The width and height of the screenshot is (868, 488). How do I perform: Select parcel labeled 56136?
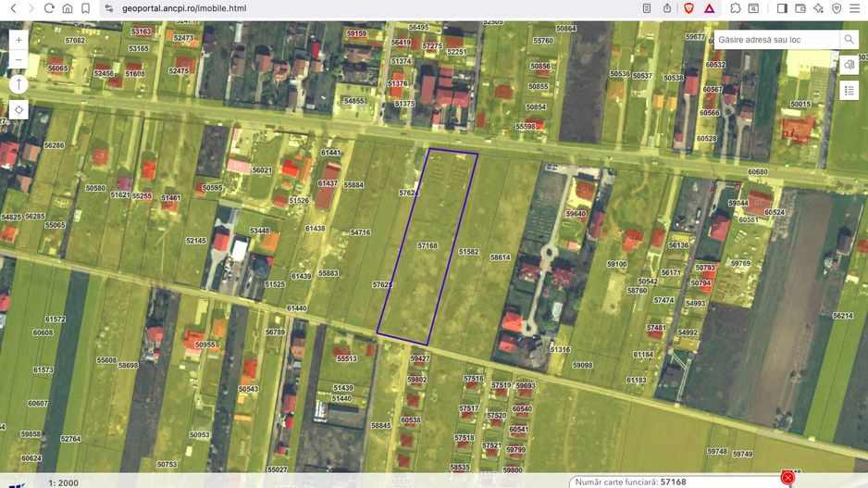[x=678, y=244]
